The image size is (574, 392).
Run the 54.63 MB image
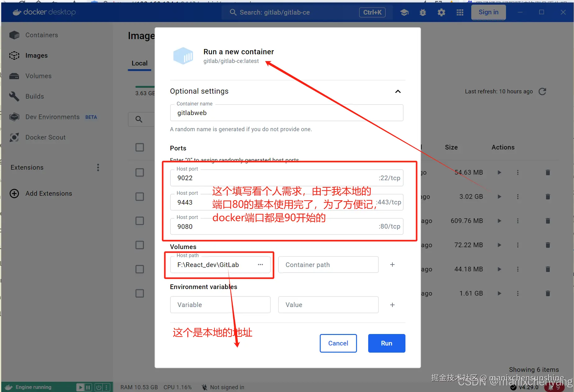499,172
